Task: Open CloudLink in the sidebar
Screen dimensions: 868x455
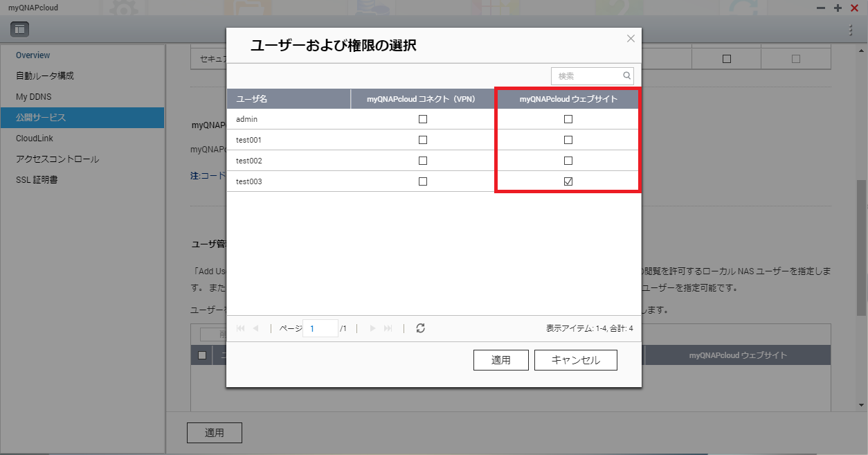Action: point(82,139)
